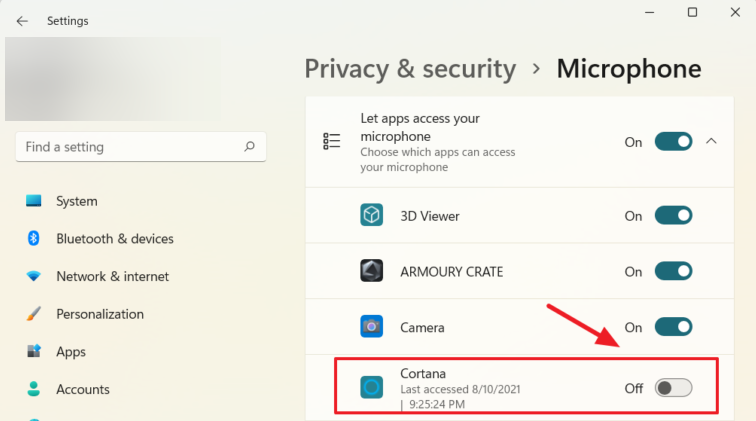The height and width of the screenshot is (421, 756).
Task: Open Bluetooth & devices page
Action: coord(115,239)
